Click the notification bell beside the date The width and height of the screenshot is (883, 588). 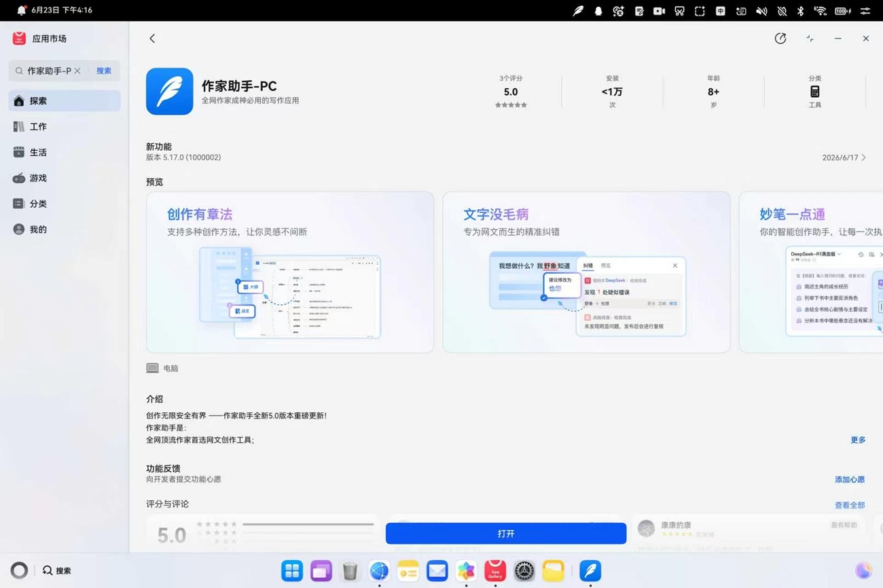(x=21, y=10)
